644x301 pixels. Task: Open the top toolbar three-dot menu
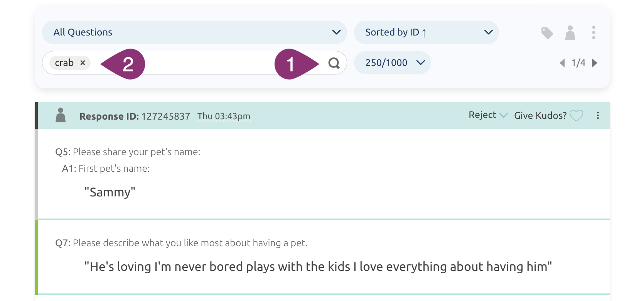pyautogui.click(x=593, y=33)
